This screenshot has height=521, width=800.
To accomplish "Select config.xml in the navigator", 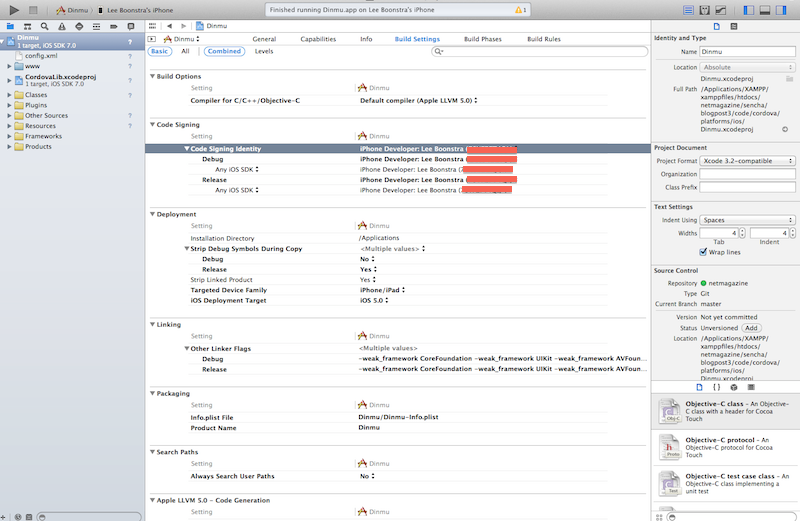I will pos(41,56).
